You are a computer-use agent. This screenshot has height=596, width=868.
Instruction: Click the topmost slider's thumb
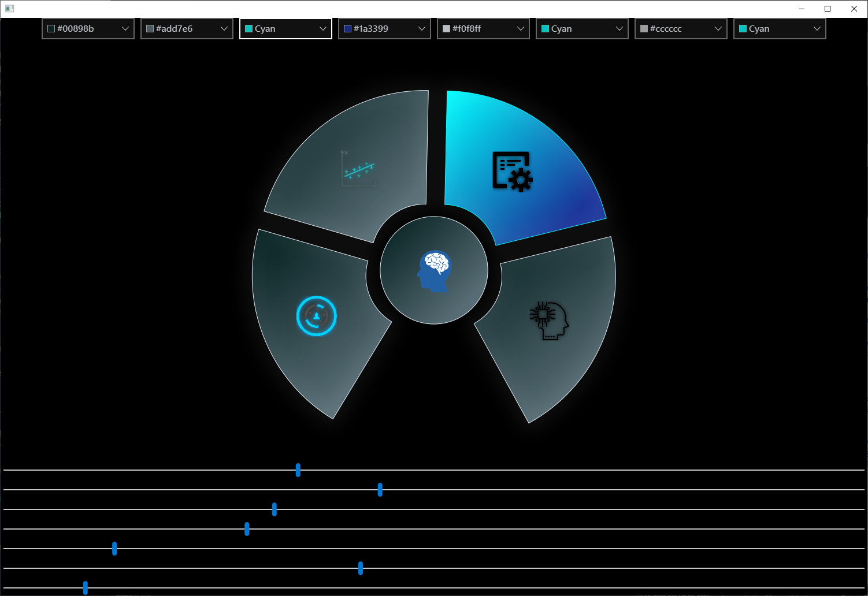298,470
